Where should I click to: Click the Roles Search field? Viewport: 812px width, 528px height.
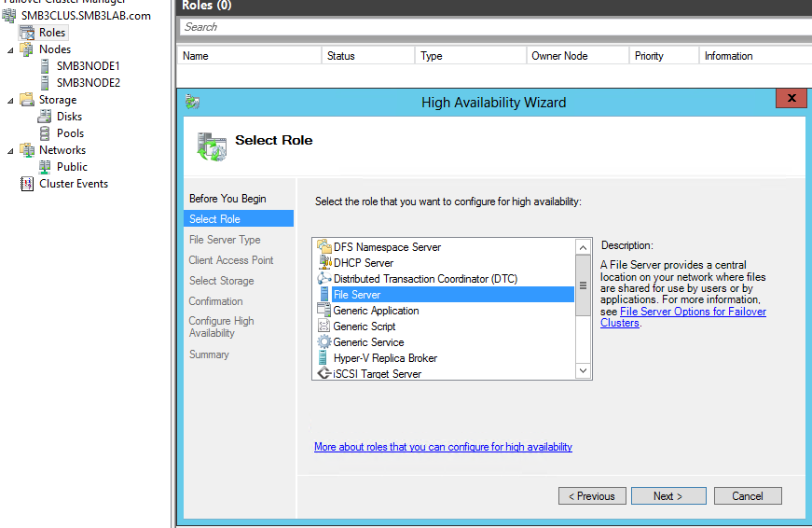tap(496, 27)
